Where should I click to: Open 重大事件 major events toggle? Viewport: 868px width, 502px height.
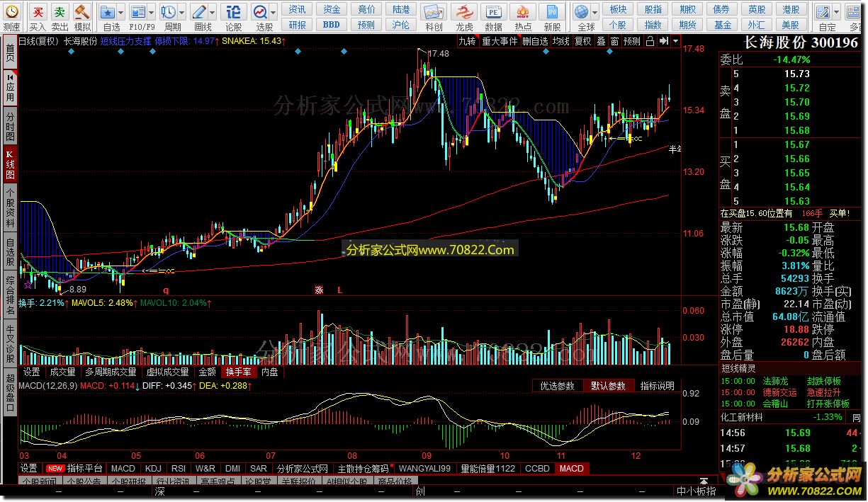point(500,41)
